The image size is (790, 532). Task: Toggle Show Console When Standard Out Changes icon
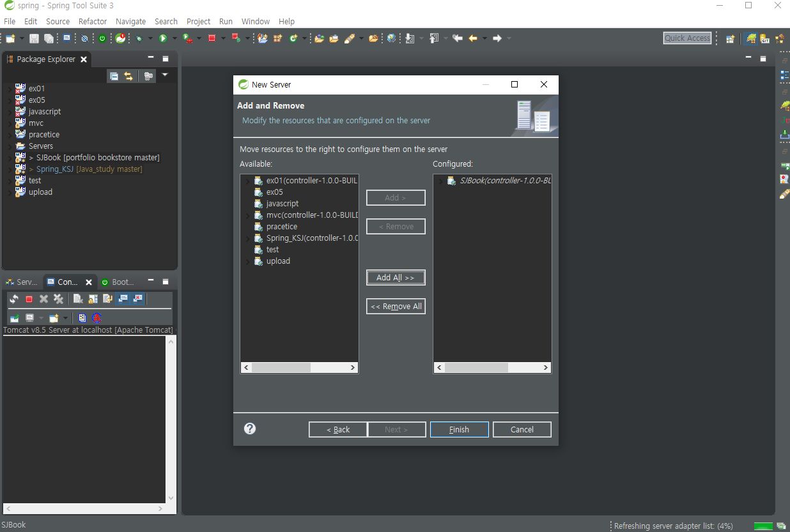point(123,299)
